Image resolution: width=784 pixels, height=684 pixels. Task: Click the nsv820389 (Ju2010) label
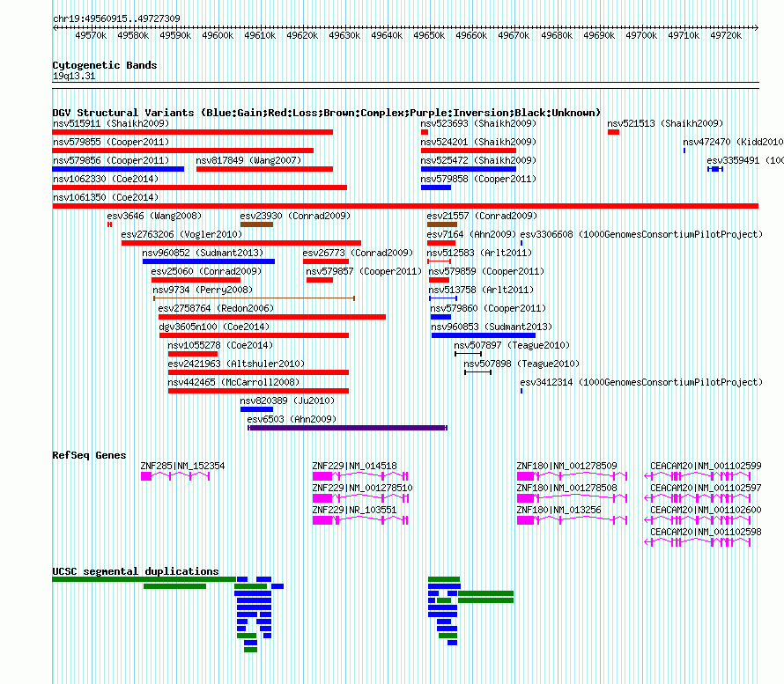click(287, 401)
